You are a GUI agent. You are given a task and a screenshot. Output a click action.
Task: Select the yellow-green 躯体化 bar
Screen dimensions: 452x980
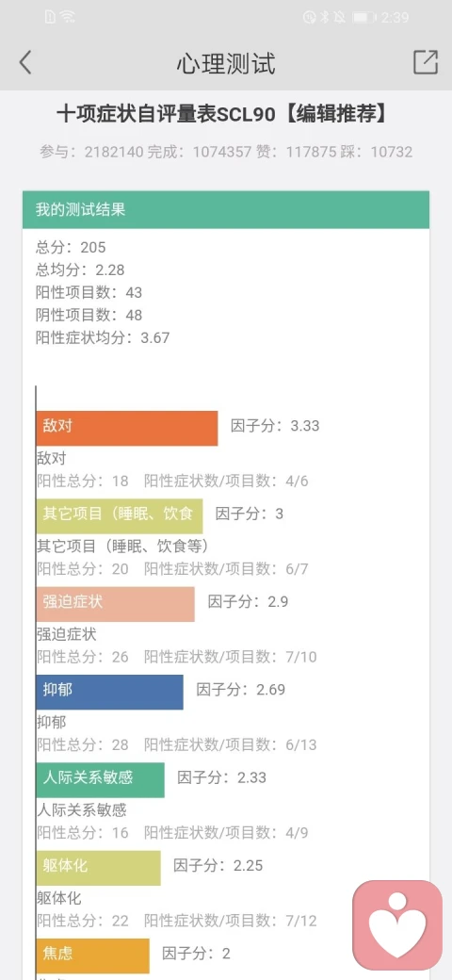(98, 868)
